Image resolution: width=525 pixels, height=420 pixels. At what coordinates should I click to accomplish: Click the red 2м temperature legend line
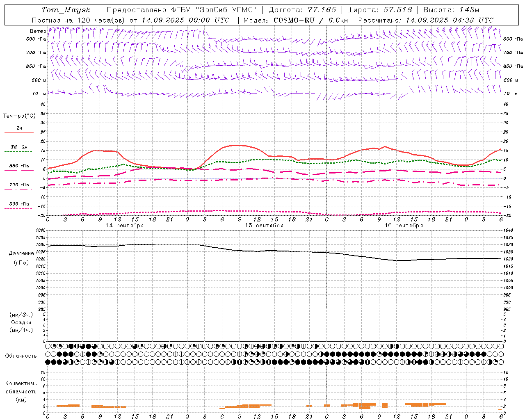(x=19, y=132)
